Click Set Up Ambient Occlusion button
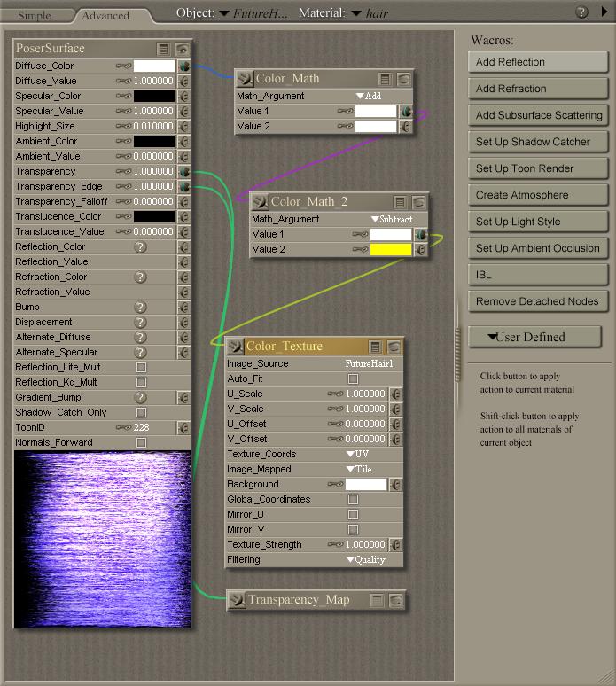 538,248
